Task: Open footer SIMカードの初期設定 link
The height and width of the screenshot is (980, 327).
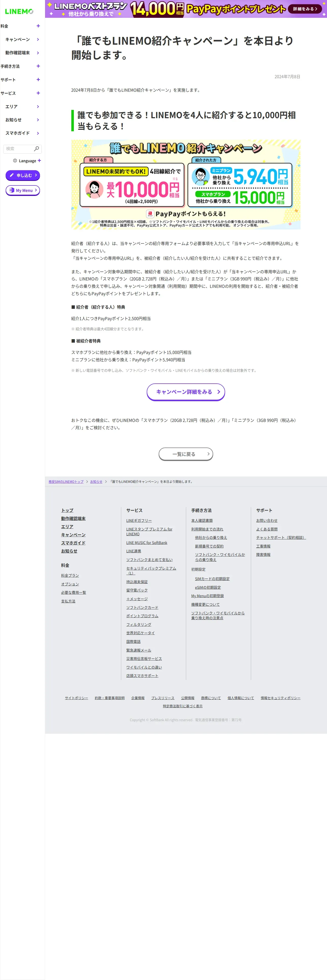Action: (x=212, y=579)
